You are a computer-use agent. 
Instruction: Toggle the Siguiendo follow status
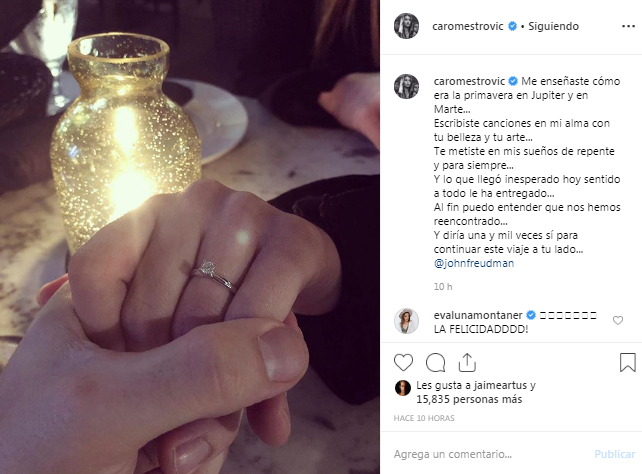pyautogui.click(x=553, y=26)
